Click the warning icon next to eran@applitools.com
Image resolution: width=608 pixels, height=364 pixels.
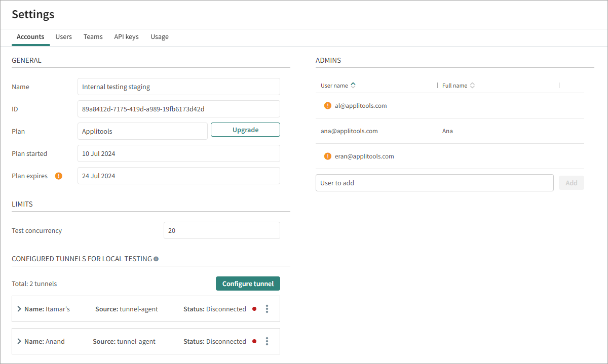tap(328, 156)
